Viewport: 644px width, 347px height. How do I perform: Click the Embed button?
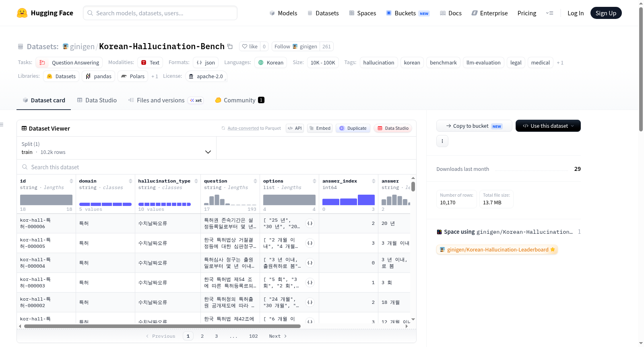(320, 128)
